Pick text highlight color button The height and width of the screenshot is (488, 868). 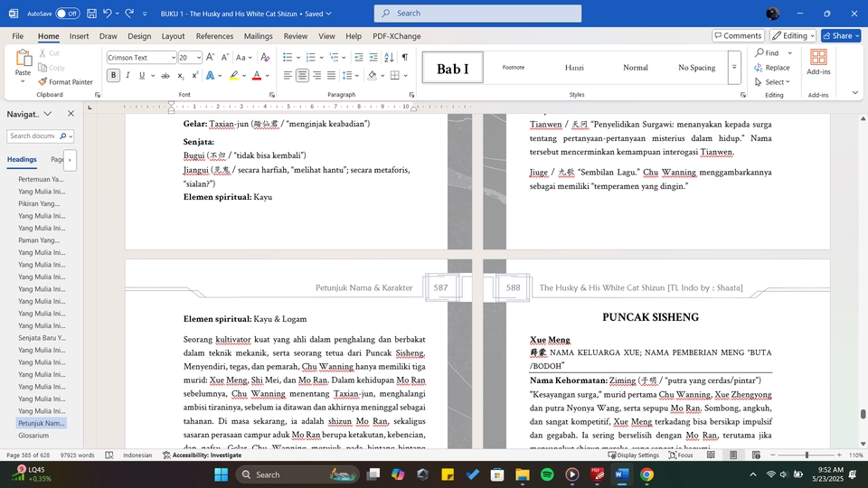(x=234, y=75)
